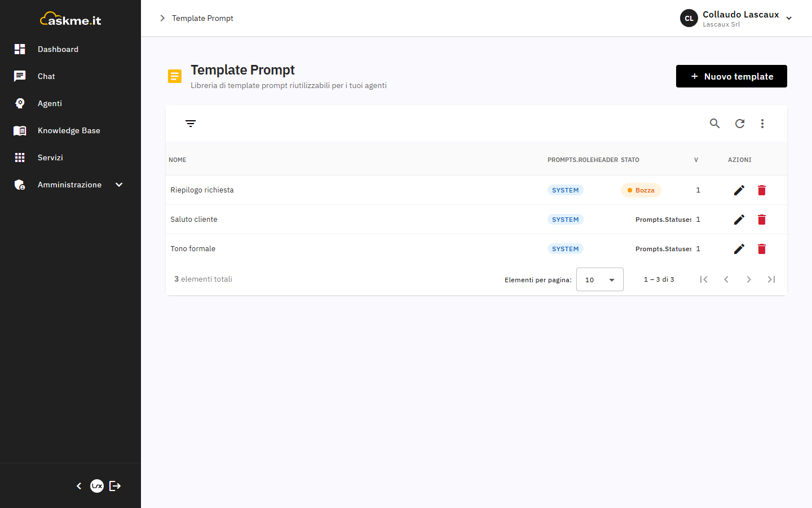Screen dimensions: 812x508
Task: Click the STATO column header
Action: coord(630,160)
